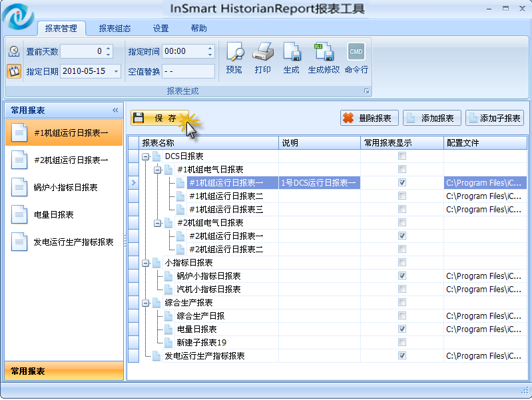Uncheck 常用报表显示 for 锅炉小指标日报表 row
The width and height of the screenshot is (532, 400).
click(402, 276)
